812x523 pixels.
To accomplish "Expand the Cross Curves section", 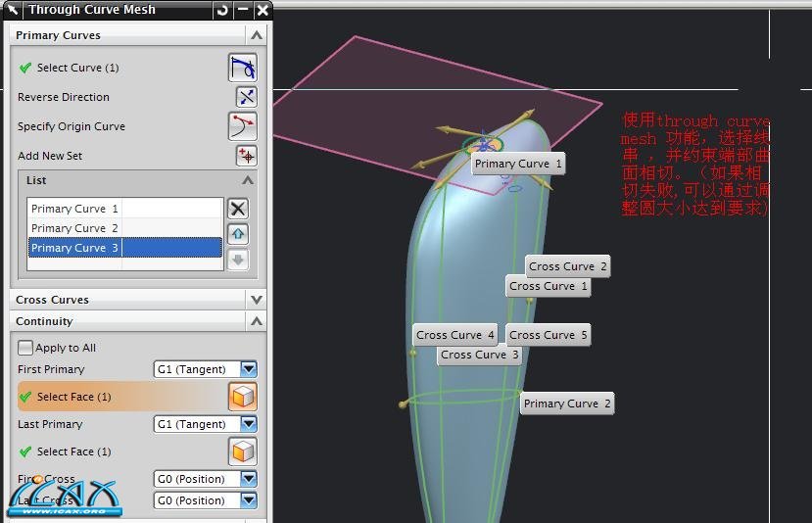I will click(256, 300).
